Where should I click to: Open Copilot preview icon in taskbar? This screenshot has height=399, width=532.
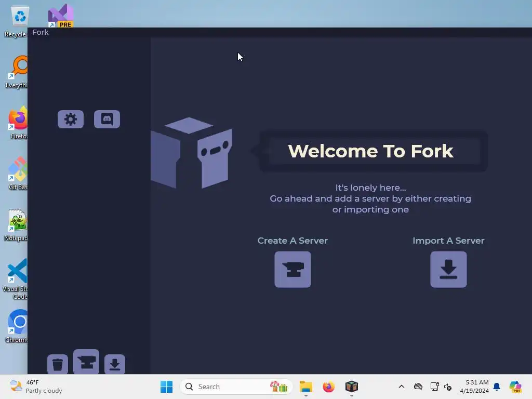click(515, 387)
